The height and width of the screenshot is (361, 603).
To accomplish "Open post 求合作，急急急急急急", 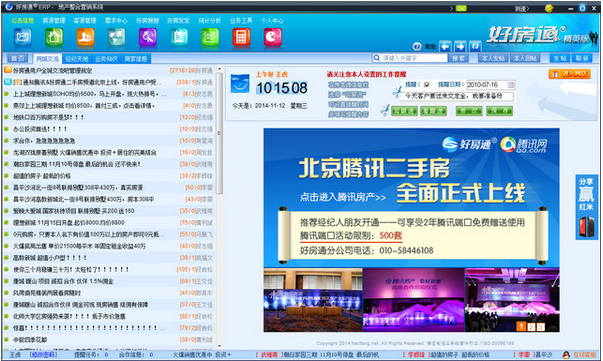I will 44,141.
